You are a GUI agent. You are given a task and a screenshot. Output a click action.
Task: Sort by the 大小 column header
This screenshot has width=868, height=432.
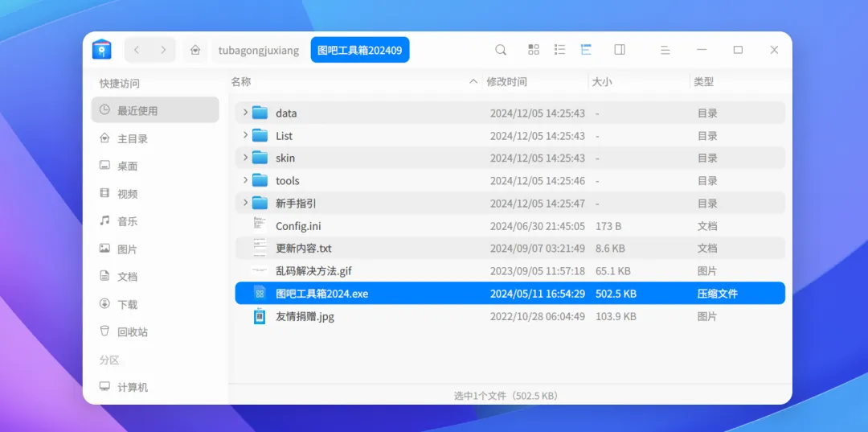coord(602,82)
